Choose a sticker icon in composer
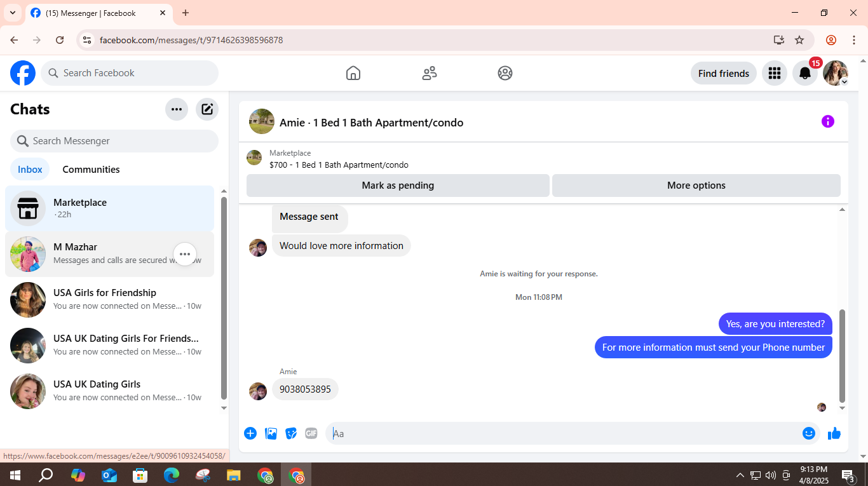This screenshot has width=868, height=486. pos(291,433)
